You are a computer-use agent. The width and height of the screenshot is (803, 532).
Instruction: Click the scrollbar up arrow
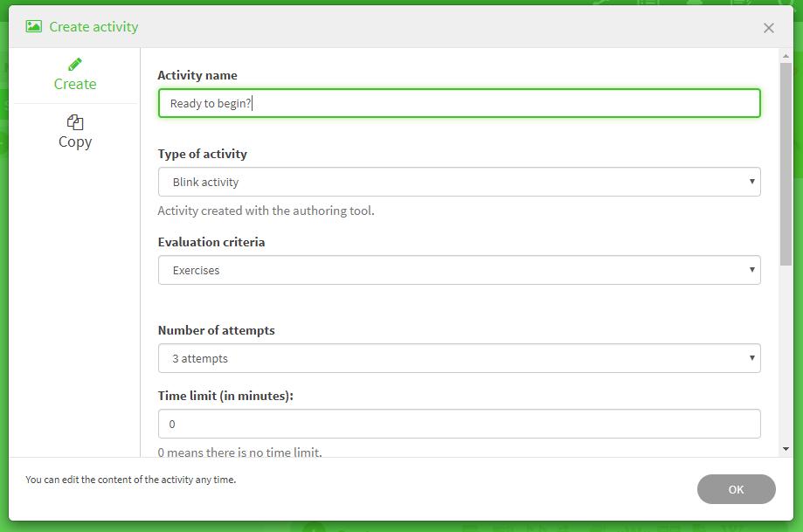[x=786, y=57]
